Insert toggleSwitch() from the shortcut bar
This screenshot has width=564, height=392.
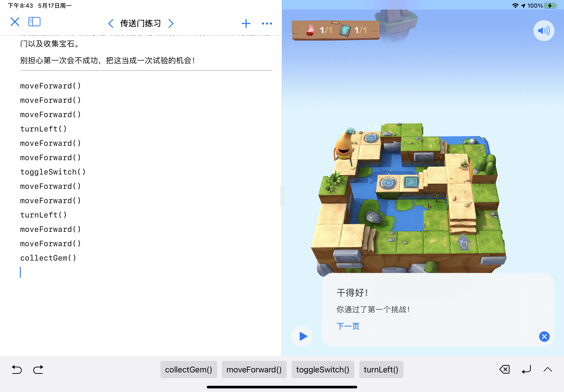coord(323,369)
